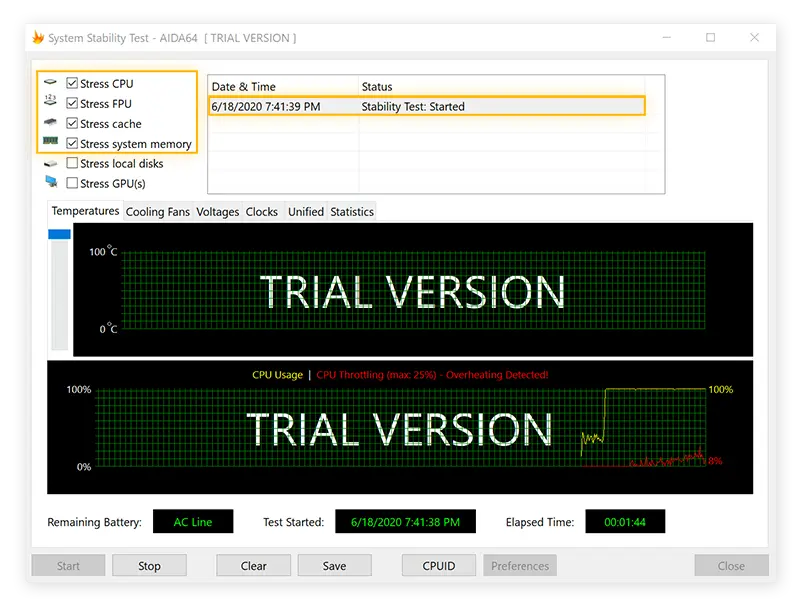This screenshot has width=800, height=607.
Task: Click the Elapsed Time 00:01:44 value
Action: tap(625, 522)
